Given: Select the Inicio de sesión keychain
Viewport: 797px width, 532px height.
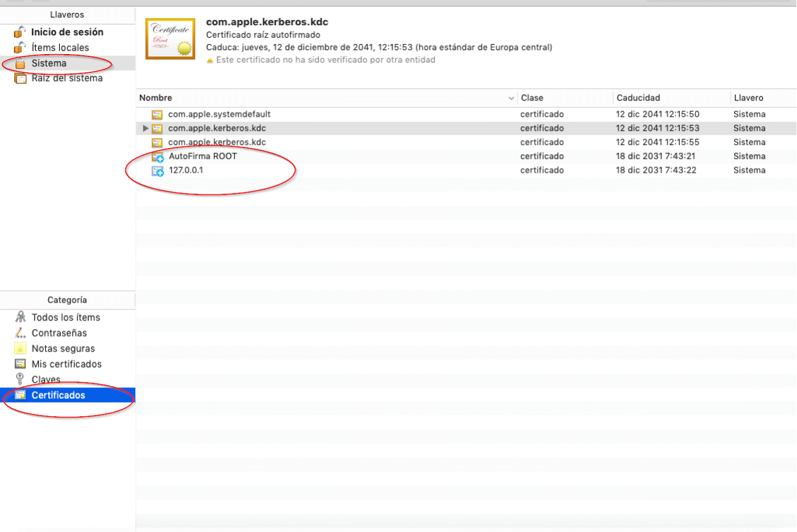Looking at the screenshot, I should [67, 32].
